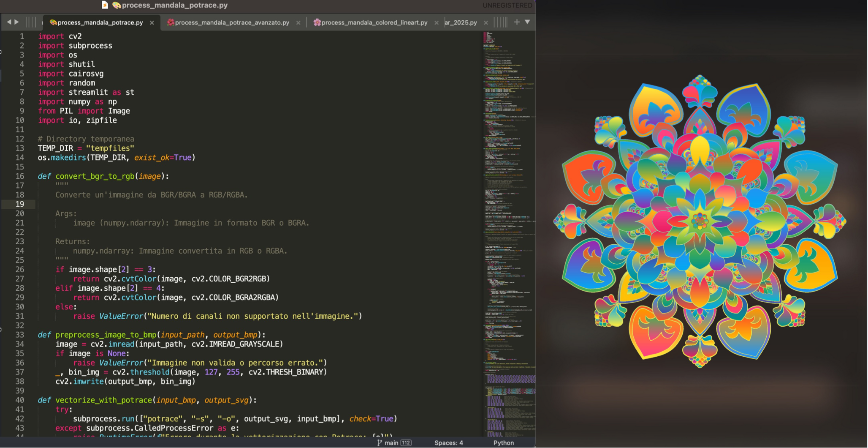Screen dimensions: 868x448
Task: Click line number 16 in the gutter
Action: (20, 176)
